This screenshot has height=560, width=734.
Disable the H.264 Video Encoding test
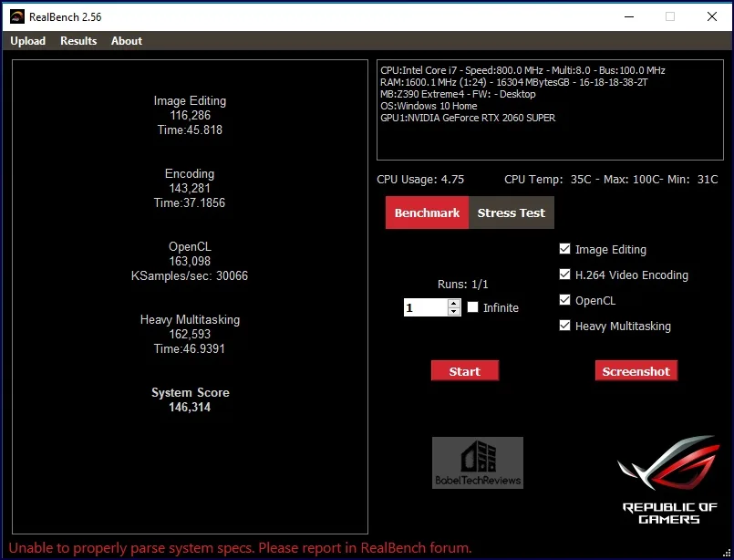point(565,275)
